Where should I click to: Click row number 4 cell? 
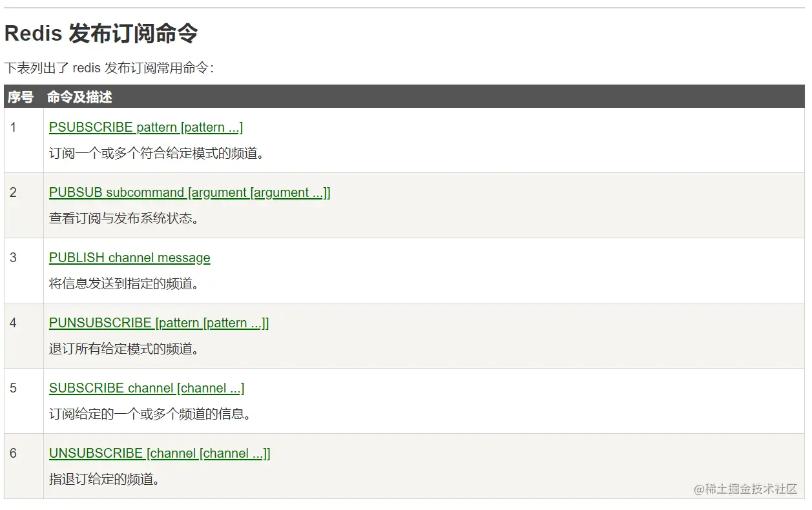pos(13,323)
